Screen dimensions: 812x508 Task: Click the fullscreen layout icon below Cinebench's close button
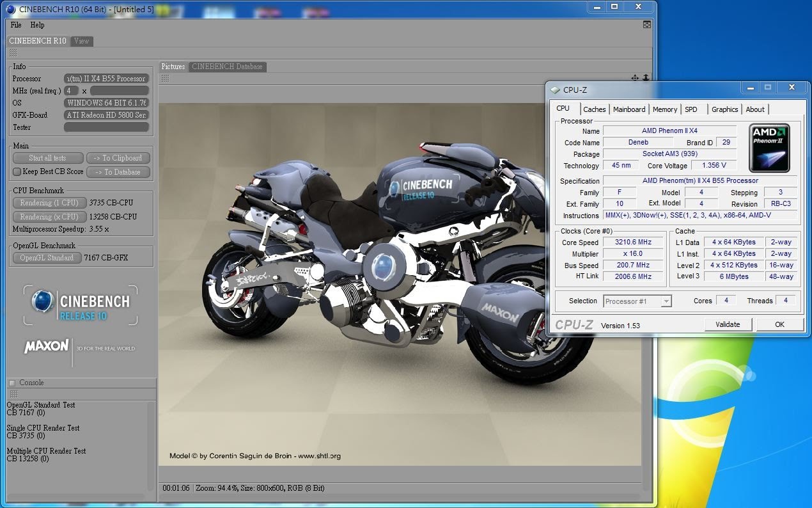coord(647,25)
